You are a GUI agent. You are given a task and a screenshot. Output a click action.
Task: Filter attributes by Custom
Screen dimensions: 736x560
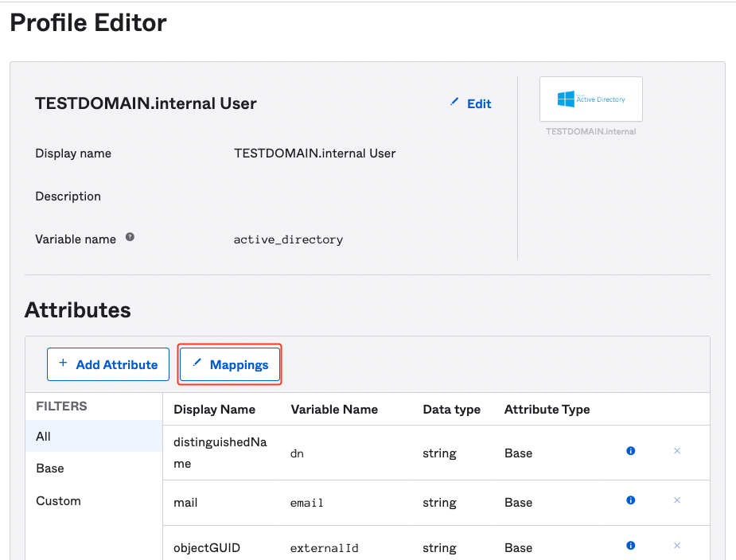coord(58,500)
